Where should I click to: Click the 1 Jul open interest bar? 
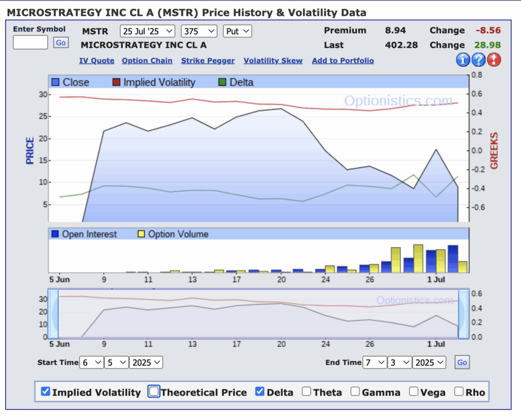(431, 261)
